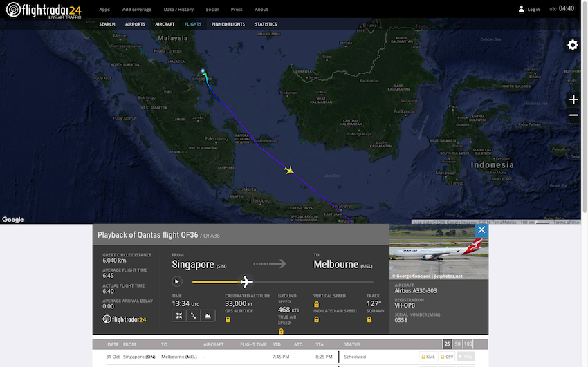Zoom out the map with minus button
Screen dimensions: 588x367
(x=573, y=115)
